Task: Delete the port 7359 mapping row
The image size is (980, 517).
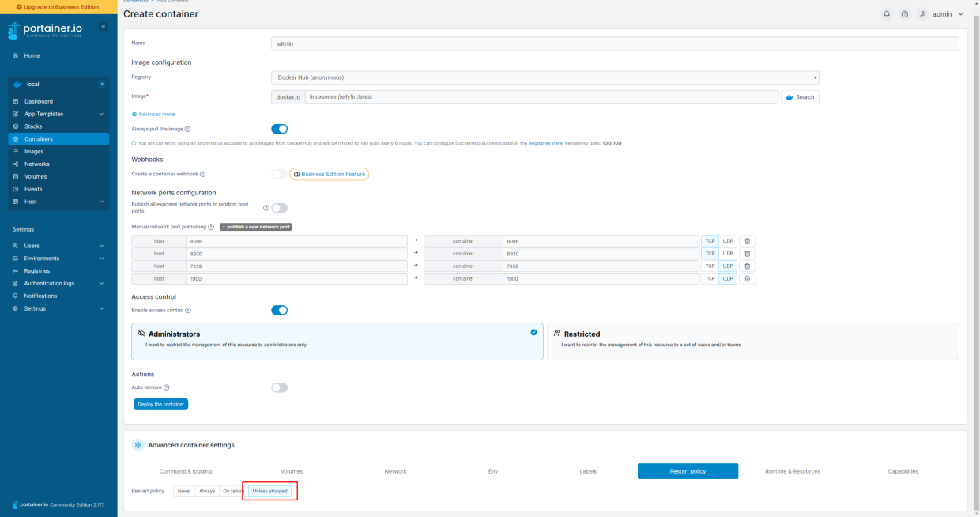Action: coord(748,266)
